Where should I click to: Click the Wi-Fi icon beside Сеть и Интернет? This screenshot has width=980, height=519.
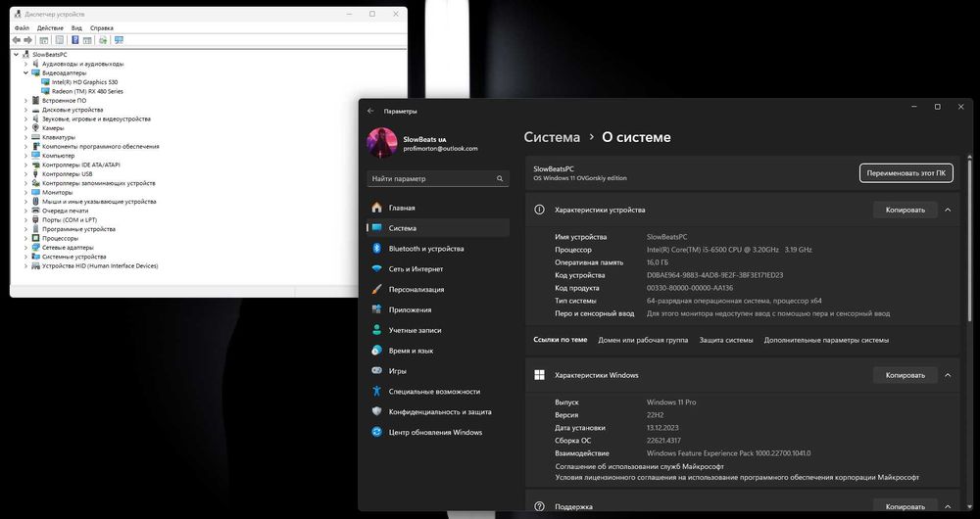376,268
